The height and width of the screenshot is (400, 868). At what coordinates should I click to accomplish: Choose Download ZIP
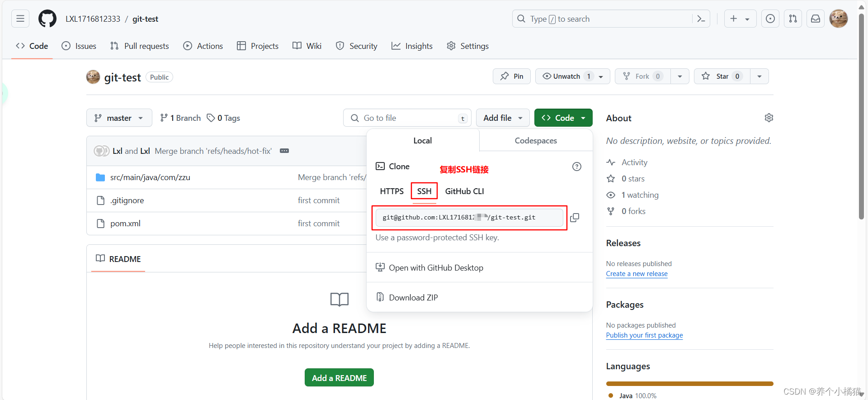click(x=407, y=297)
